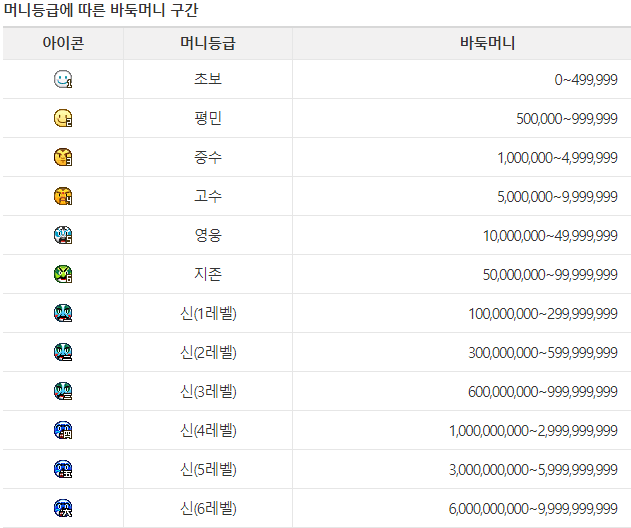631x528 pixels.
Task: Click the value 500,000~999,999
Action: 567,119
